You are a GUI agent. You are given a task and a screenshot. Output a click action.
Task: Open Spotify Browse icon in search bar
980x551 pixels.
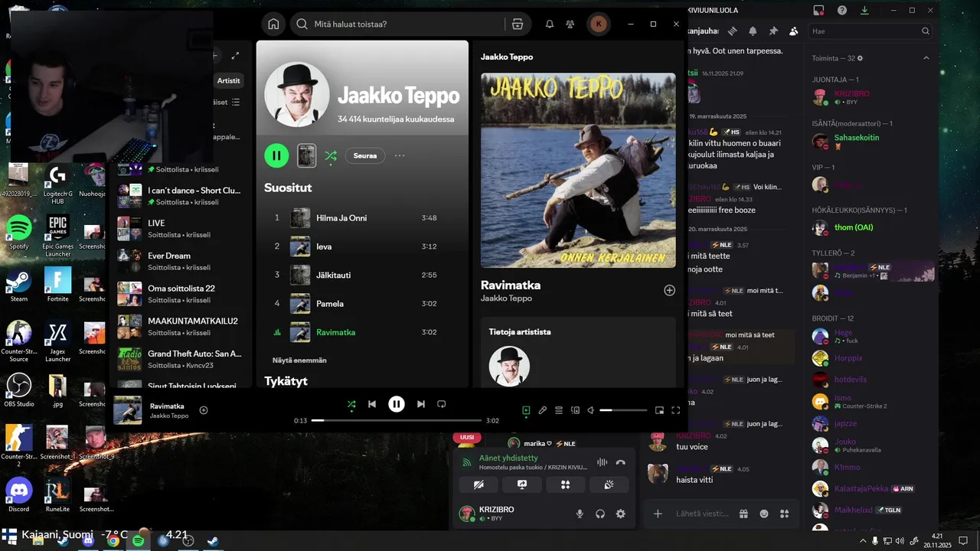click(518, 24)
